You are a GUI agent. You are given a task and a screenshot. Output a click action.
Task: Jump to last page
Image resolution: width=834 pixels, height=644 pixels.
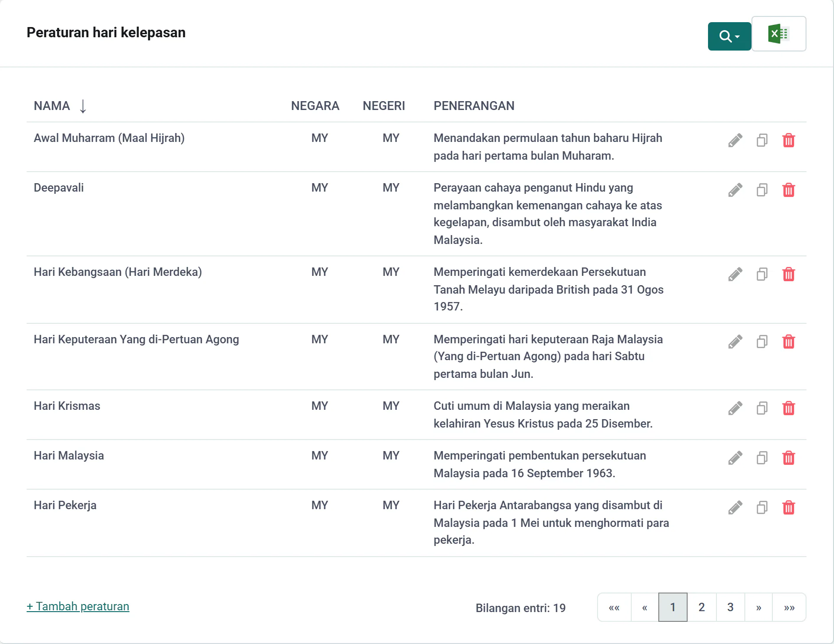pyautogui.click(x=789, y=607)
